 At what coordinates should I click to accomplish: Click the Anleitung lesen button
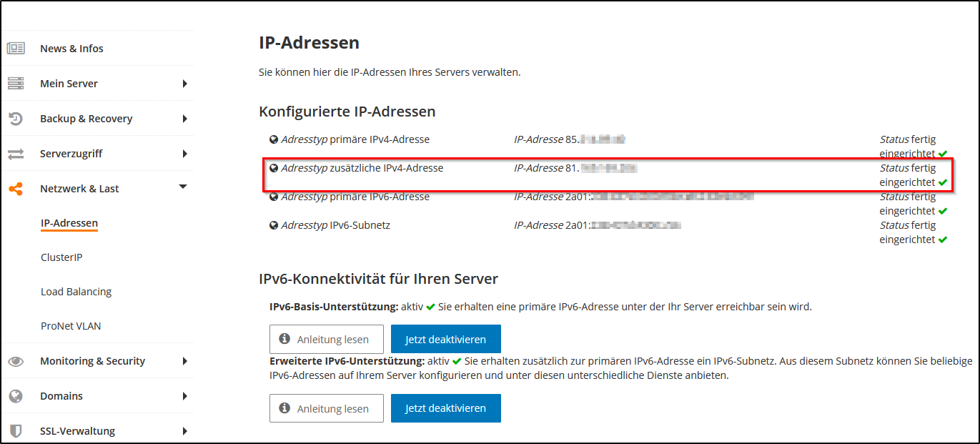tap(326, 339)
